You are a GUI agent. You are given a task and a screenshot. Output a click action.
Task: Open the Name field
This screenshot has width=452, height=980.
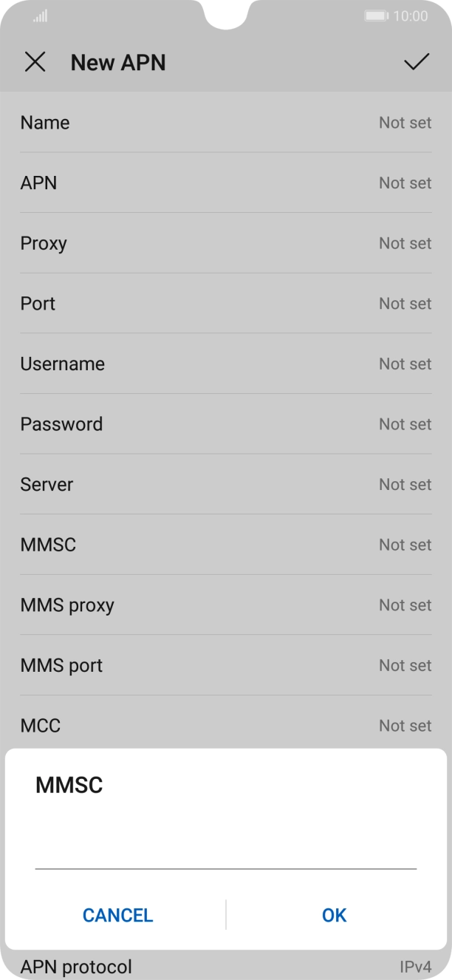226,123
